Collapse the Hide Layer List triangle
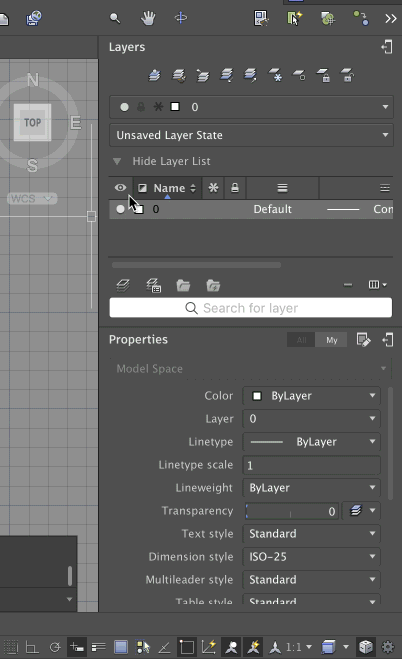 click(x=117, y=161)
